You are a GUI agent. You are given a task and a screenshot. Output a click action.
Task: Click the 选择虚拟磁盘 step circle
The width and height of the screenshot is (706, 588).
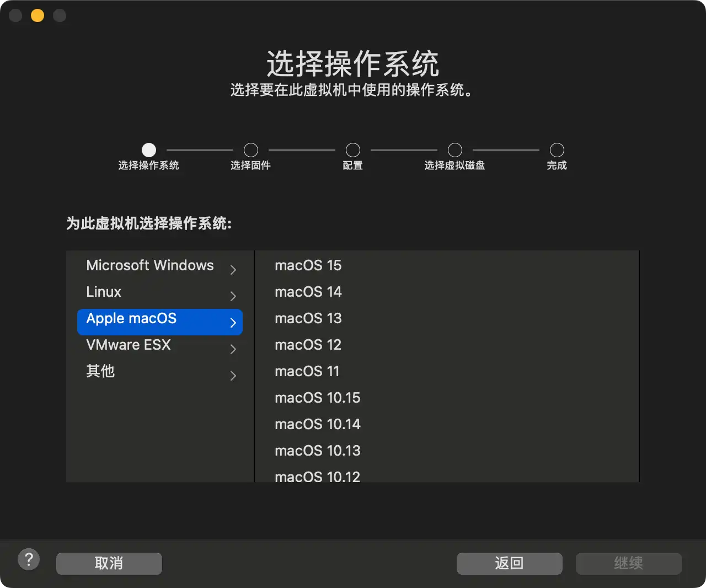coord(455,150)
